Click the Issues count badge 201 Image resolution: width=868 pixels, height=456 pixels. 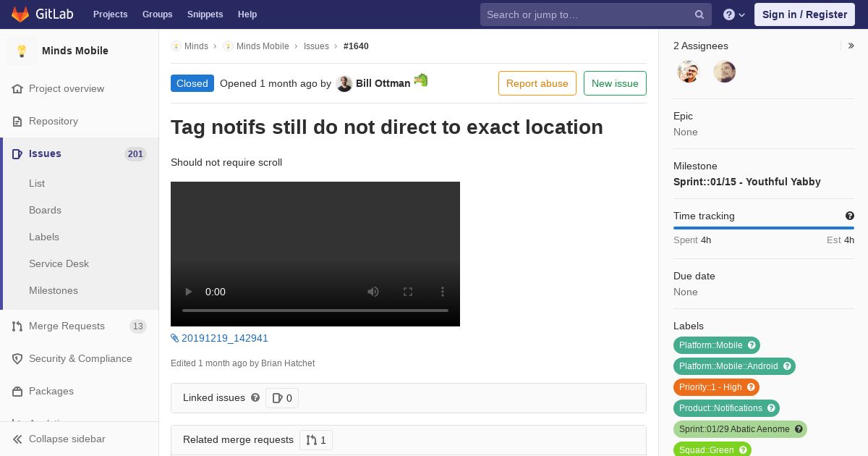pos(135,153)
